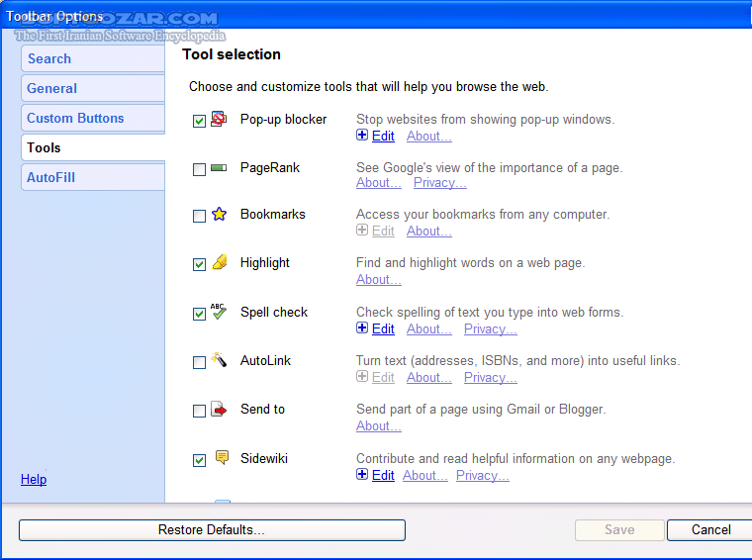Viewport: 752px width, 560px height.
Task: Click the Highlight marker icon
Action: point(220,262)
